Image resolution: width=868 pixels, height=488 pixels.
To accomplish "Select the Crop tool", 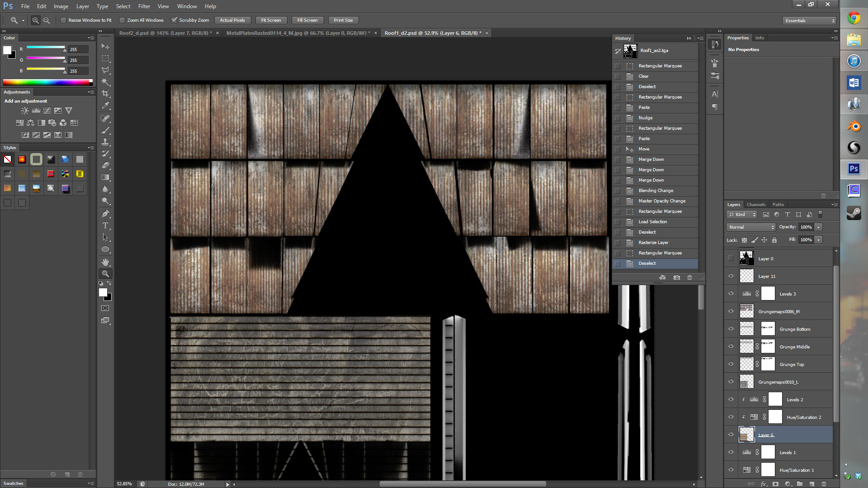I will pos(105,94).
